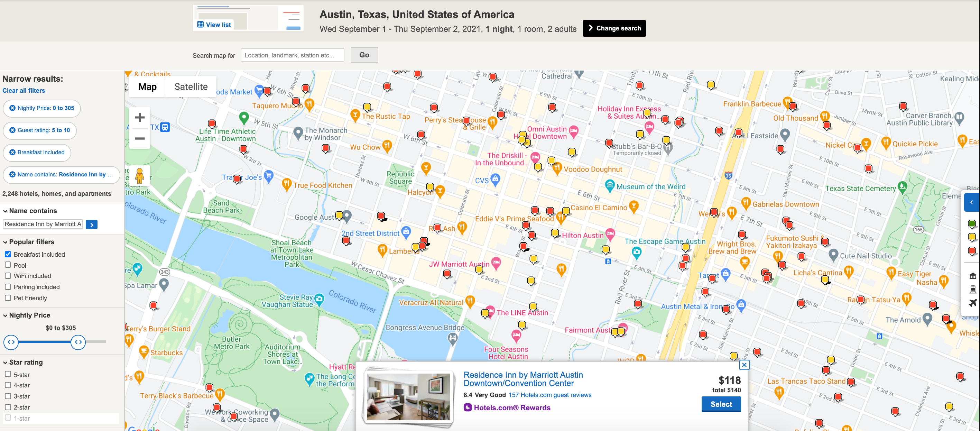The image size is (980, 431).
Task: Click the Street View pegman icon
Action: pos(140,176)
